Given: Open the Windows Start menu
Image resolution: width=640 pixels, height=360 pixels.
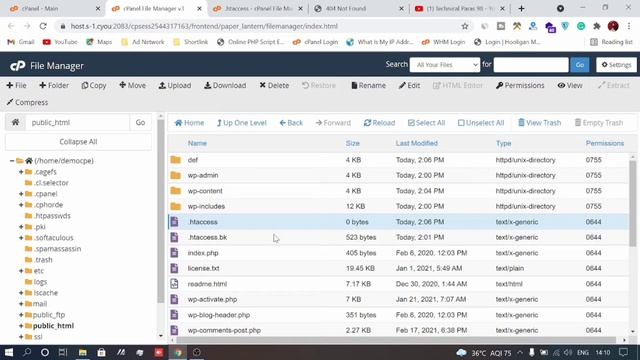Looking at the screenshot, I should click(x=9, y=352).
